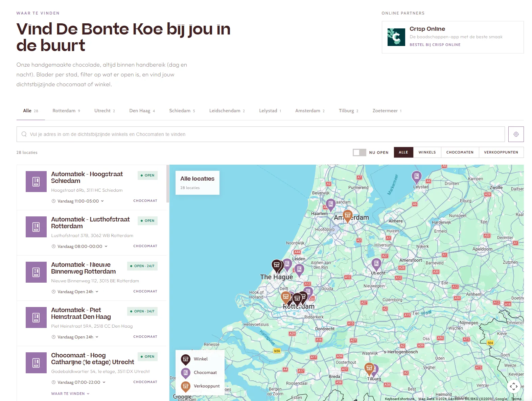Click address Lusthofstraat 37B, 3062 WB Rotterdam
The width and height of the screenshot is (532, 401).
[92, 236]
